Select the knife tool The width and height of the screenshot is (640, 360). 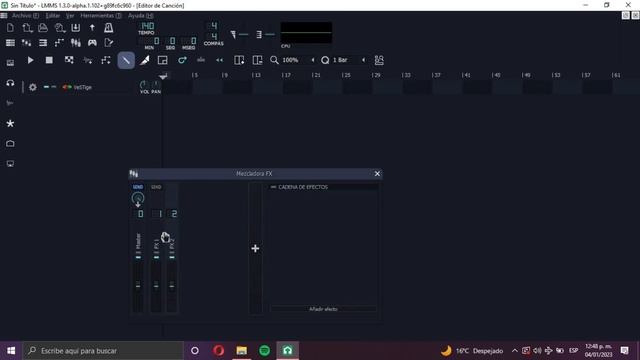(144, 60)
